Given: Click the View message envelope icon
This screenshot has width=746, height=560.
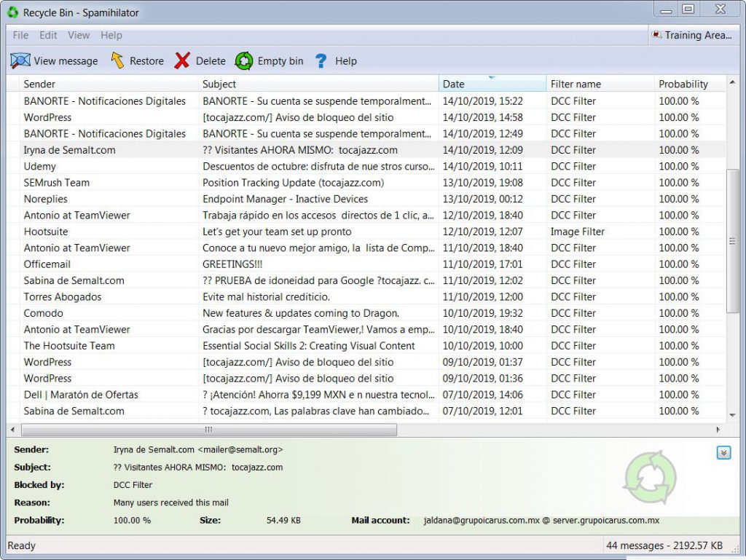Looking at the screenshot, I should (20, 61).
